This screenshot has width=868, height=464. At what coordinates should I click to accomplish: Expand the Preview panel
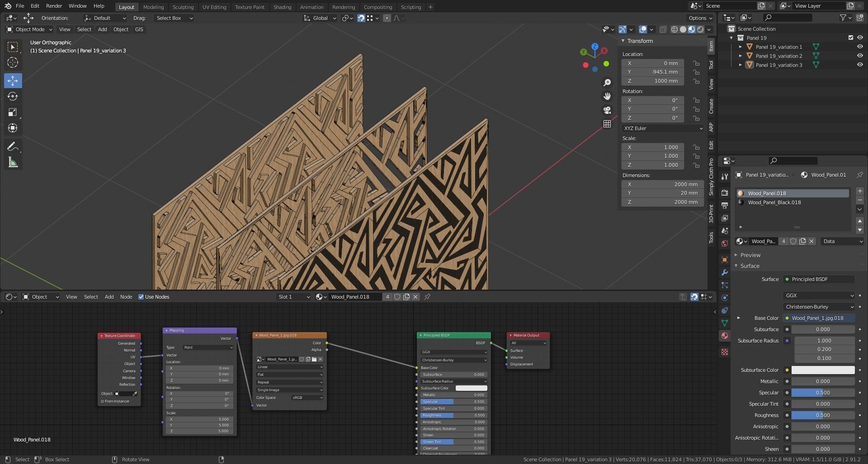click(x=750, y=255)
